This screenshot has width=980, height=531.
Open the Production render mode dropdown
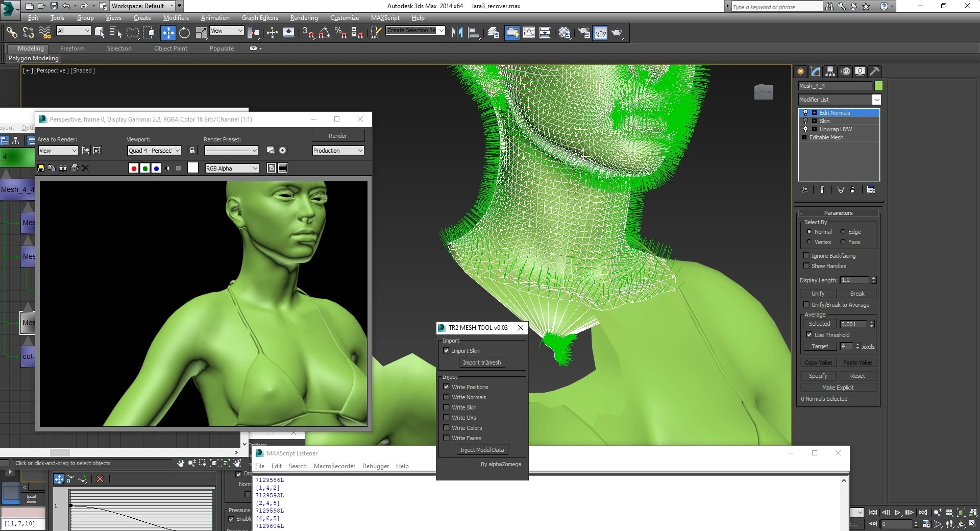click(x=338, y=151)
